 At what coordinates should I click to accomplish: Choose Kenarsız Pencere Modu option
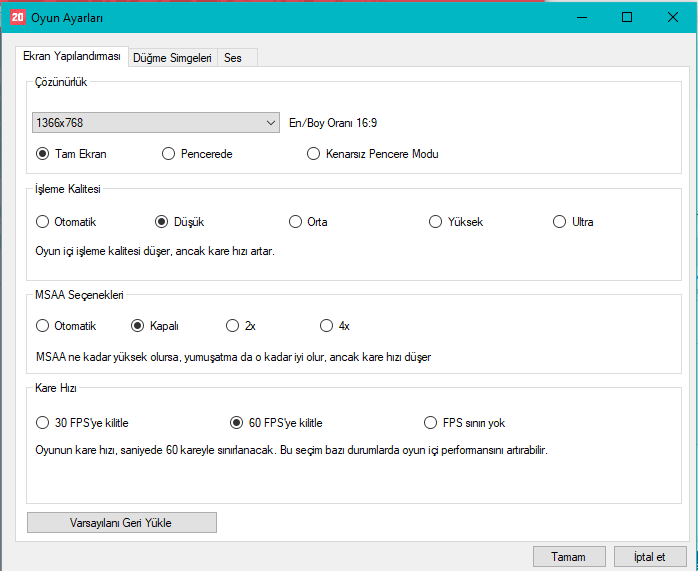click(373, 154)
